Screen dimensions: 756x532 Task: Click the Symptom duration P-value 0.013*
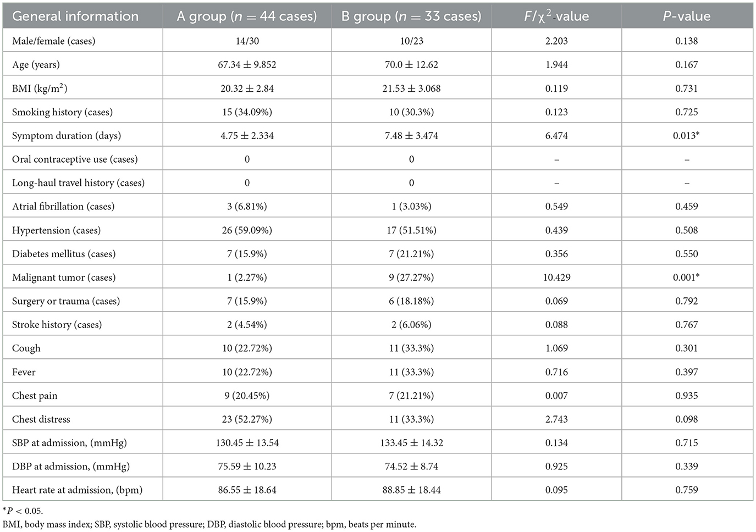tap(686, 136)
